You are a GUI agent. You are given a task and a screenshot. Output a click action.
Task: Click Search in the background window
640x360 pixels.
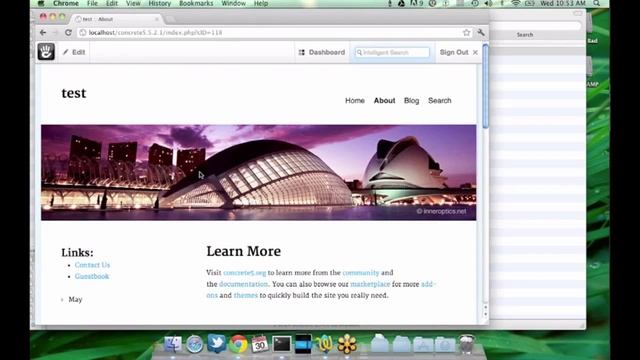525,35
